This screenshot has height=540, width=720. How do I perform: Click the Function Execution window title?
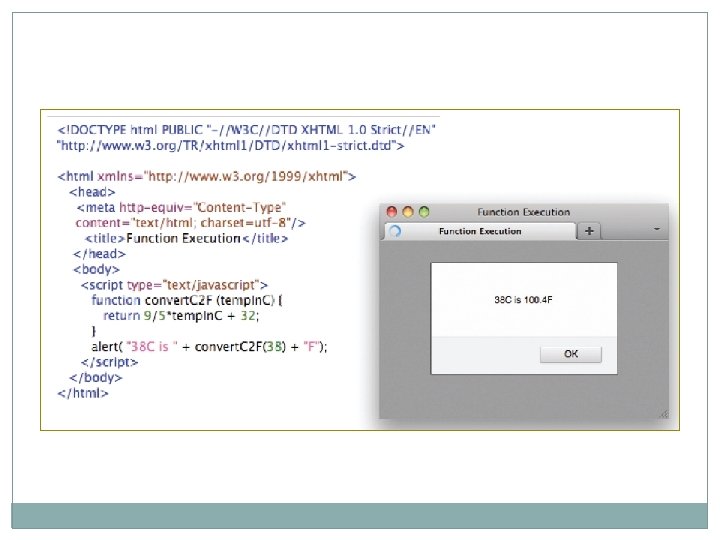point(523,212)
